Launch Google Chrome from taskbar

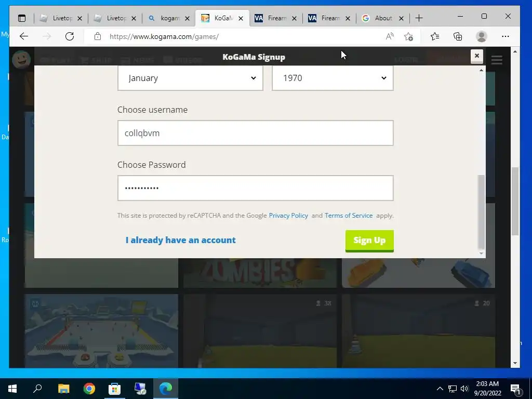(89, 389)
